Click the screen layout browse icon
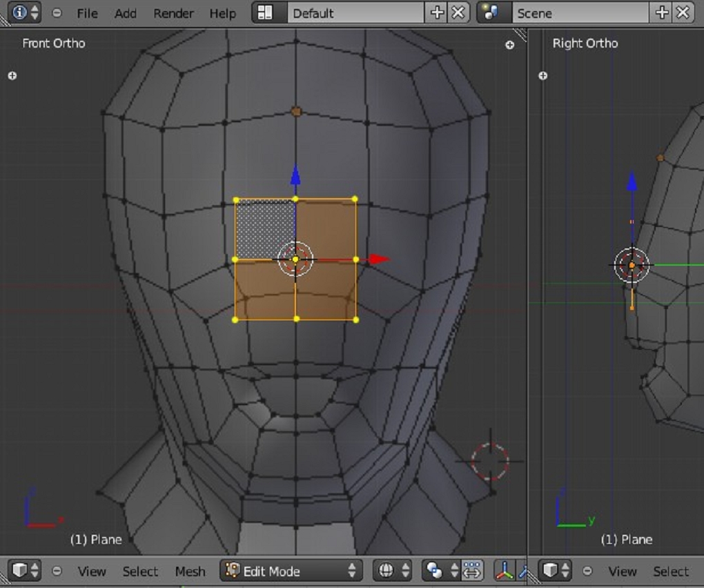704x588 pixels. pyautogui.click(x=265, y=12)
